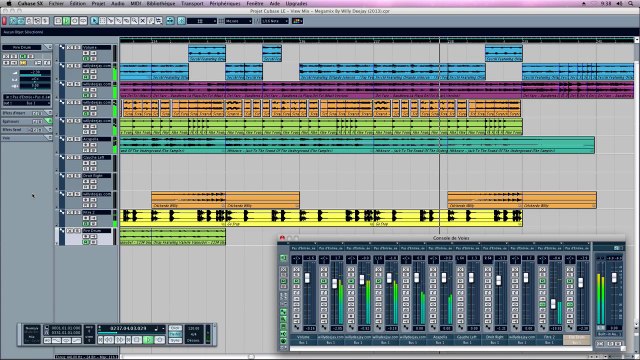Solo the Fire Drum track
Image resolution: width=640 pixels, height=360 pixels.
(77, 231)
